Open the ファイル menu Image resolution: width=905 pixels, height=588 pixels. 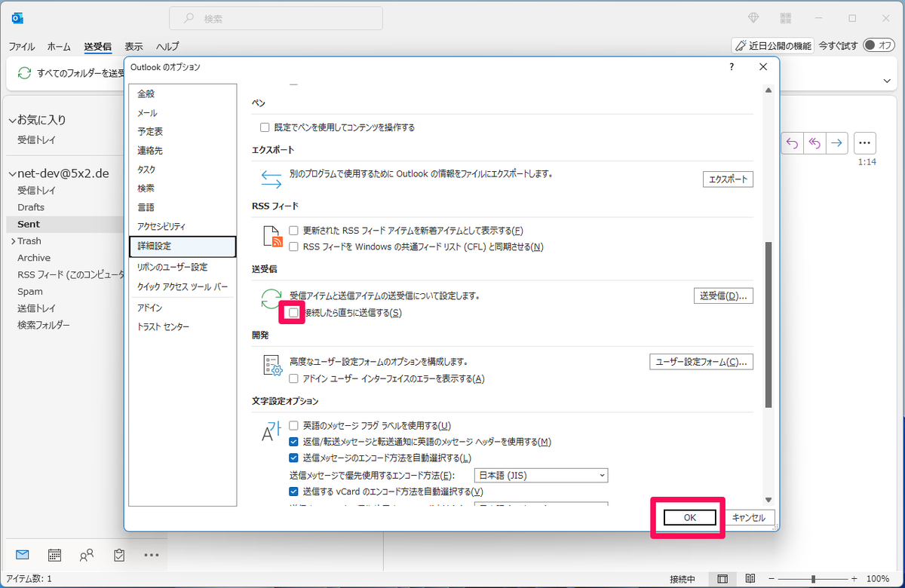pos(21,46)
